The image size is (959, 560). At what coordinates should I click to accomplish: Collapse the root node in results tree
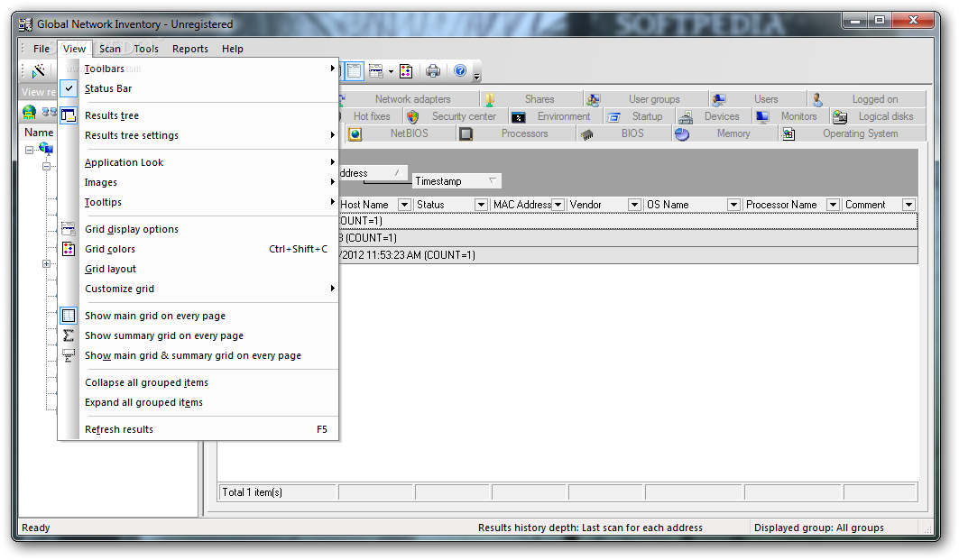29,150
